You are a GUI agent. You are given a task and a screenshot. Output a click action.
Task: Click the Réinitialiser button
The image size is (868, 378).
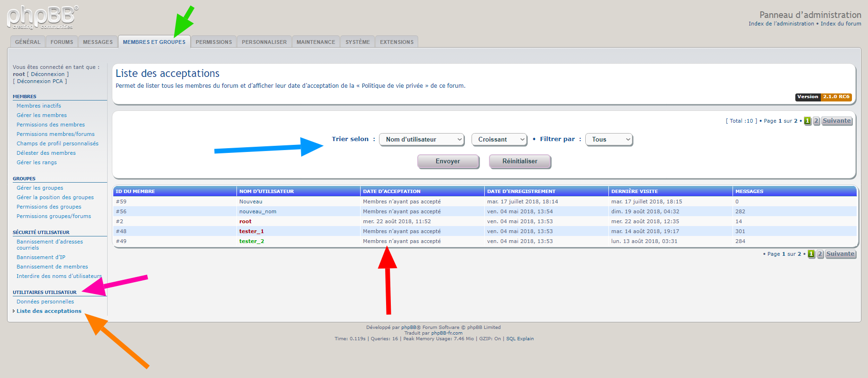pos(520,161)
